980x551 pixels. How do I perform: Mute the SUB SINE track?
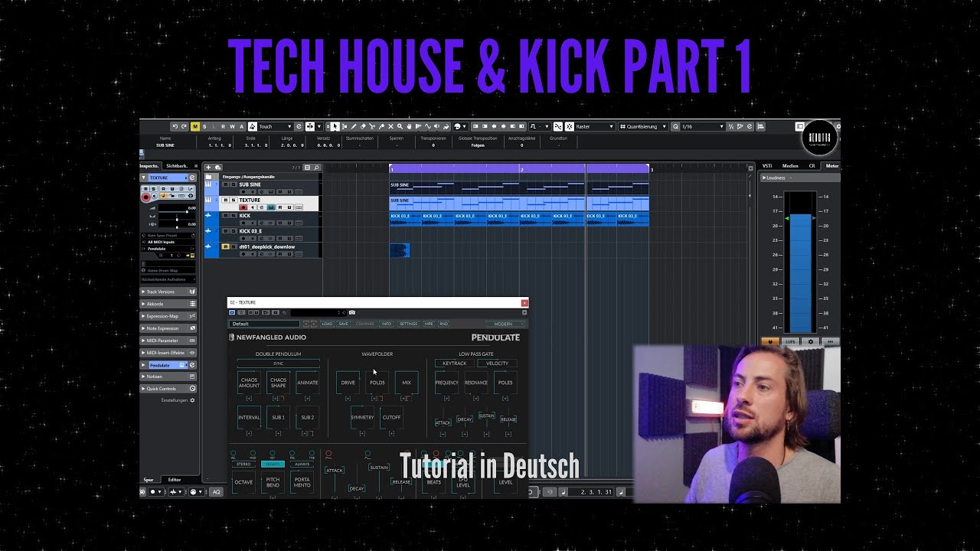coord(226,184)
